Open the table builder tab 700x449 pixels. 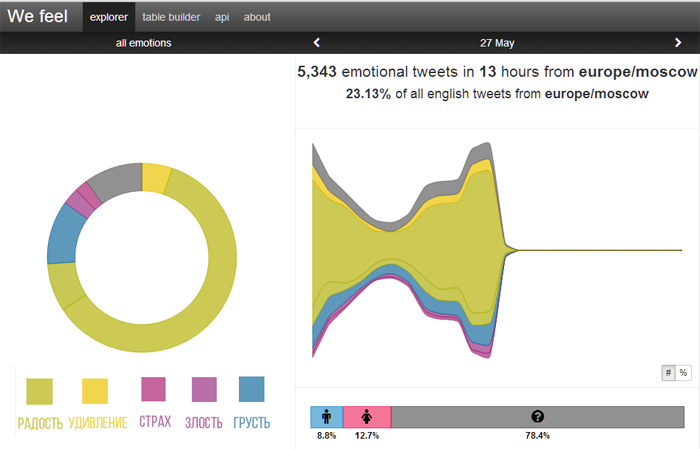click(171, 17)
